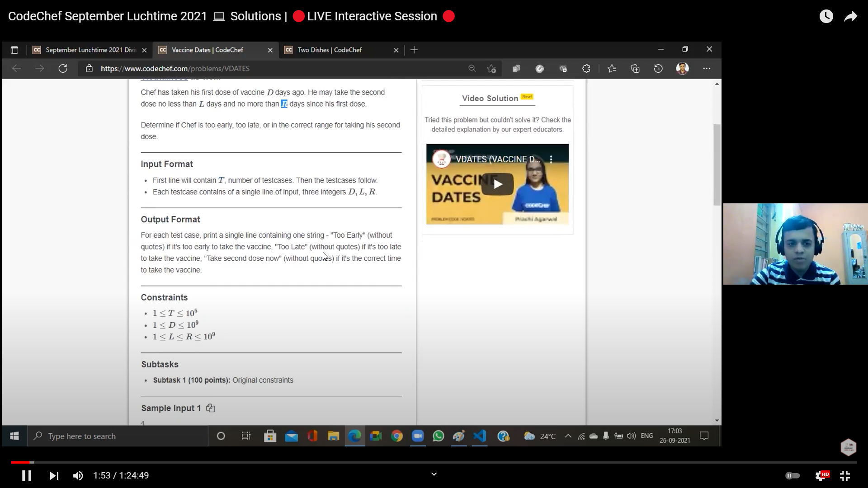The width and height of the screenshot is (868, 488).
Task: Exit full screen mode
Action: (x=844, y=475)
